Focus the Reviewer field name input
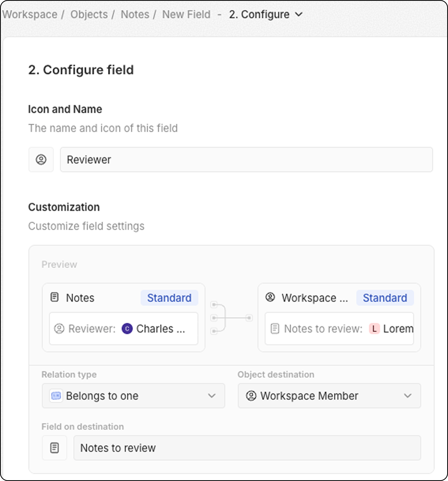The width and height of the screenshot is (448, 481). (x=246, y=160)
